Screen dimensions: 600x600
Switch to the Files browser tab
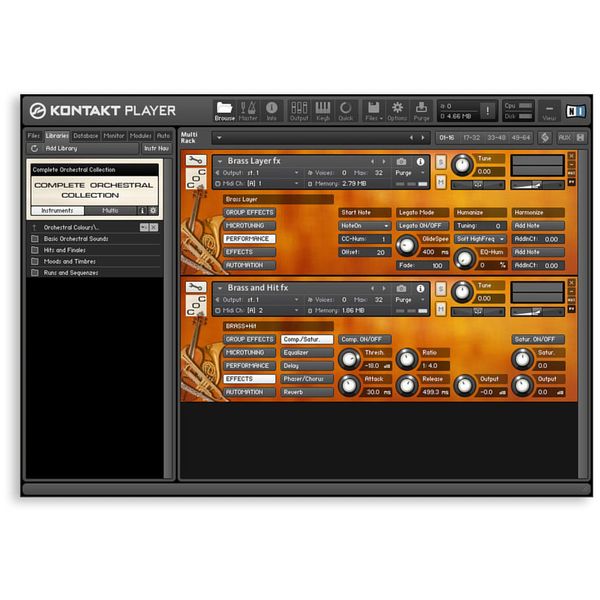coord(34,136)
